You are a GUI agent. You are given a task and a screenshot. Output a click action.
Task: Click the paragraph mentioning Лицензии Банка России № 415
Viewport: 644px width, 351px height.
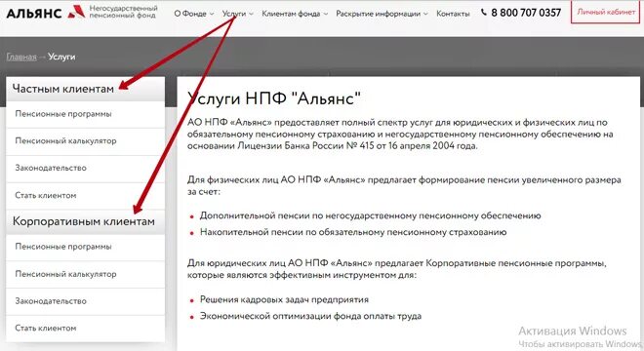pos(400,135)
